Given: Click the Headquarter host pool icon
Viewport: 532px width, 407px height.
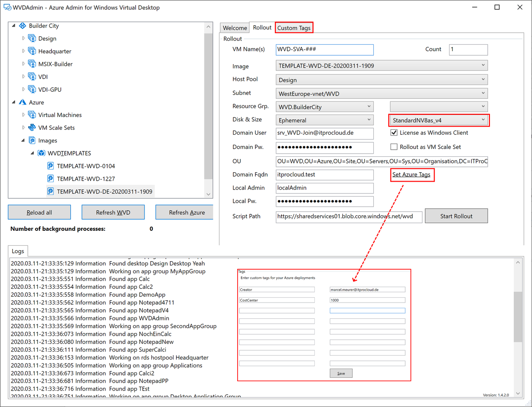Looking at the screenshot, I should pyautogui.click(x=32, y=51).
